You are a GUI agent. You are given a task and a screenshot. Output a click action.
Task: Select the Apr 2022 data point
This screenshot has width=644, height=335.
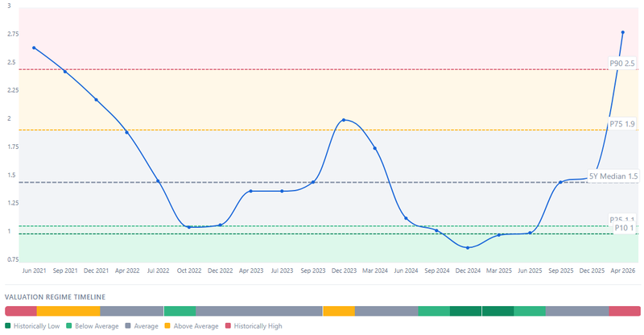[126, 132]
